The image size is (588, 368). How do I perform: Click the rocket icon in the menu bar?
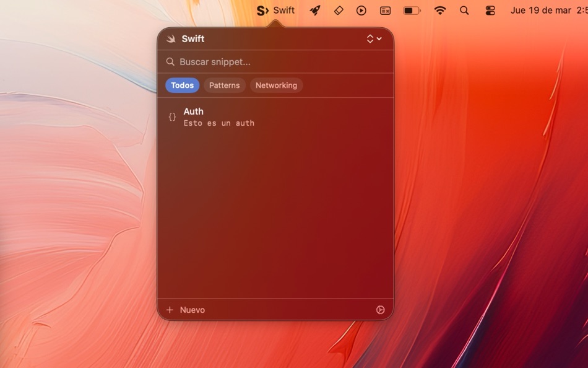tap(315, 10)
